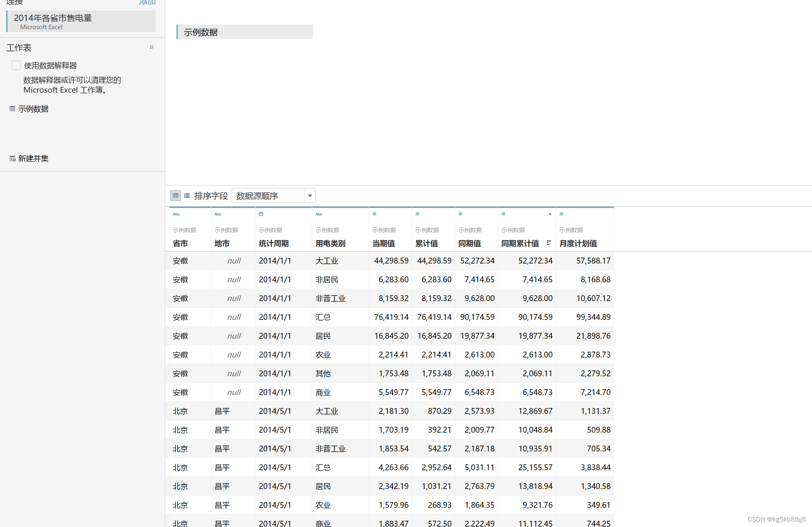
Task: Click the 非普工业 cell in 安徽 rows
Action: pyautogui.click(x=331, y=298)
